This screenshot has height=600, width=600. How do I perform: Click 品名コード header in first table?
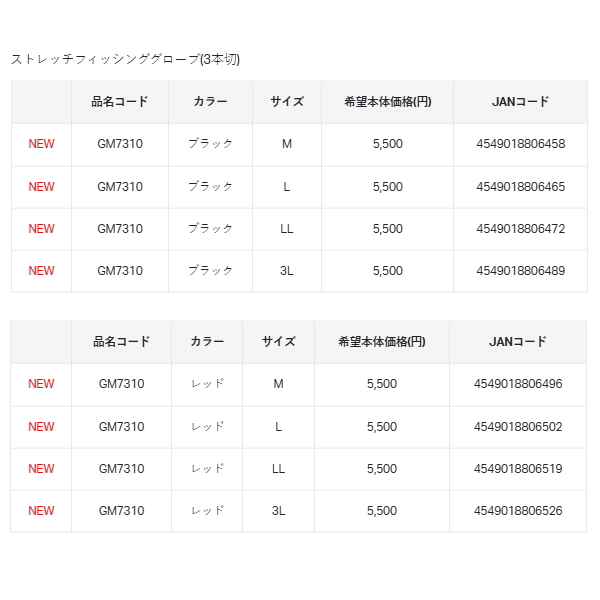(x=119, y=102)
